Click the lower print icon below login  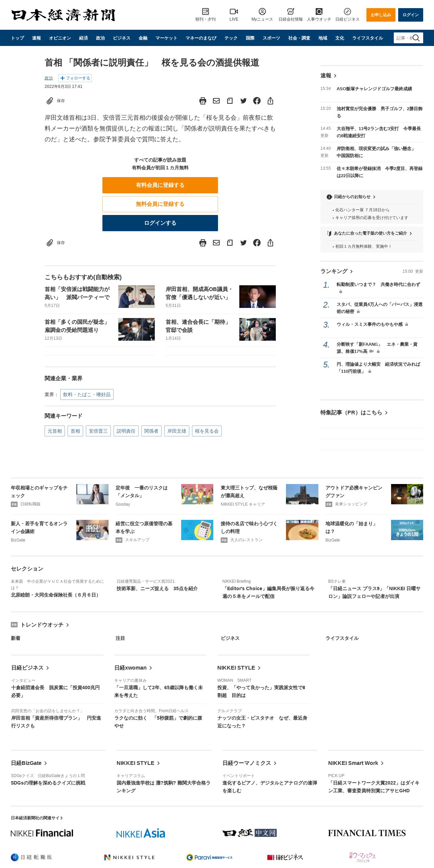[x=203, y=243]
